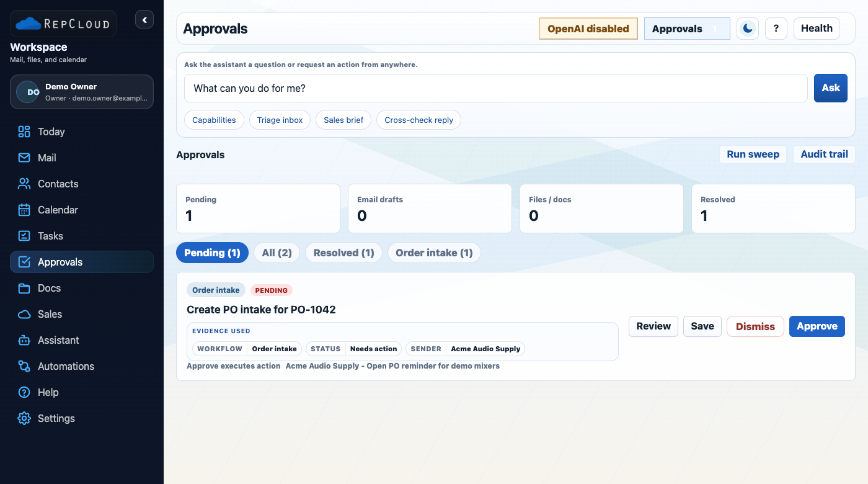Viewport: 868px width, 484px height.
Task: Click Review on the PO-1042 approval
Action: (x=653, y=326)
